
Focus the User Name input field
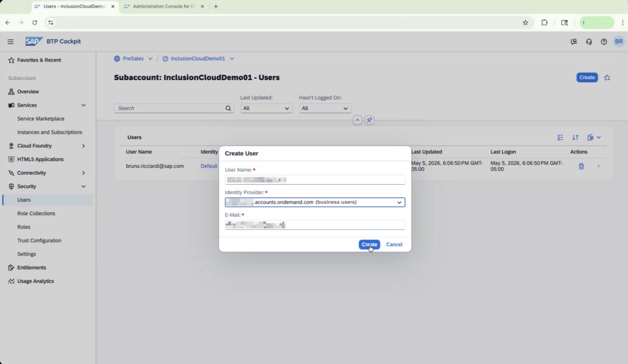coord(315,180)
